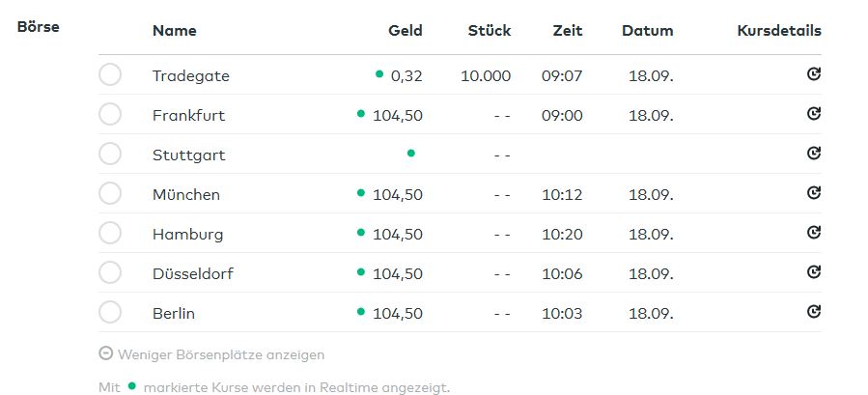
Task: Refresh Tradegate price details
Action: coord(814,73)
